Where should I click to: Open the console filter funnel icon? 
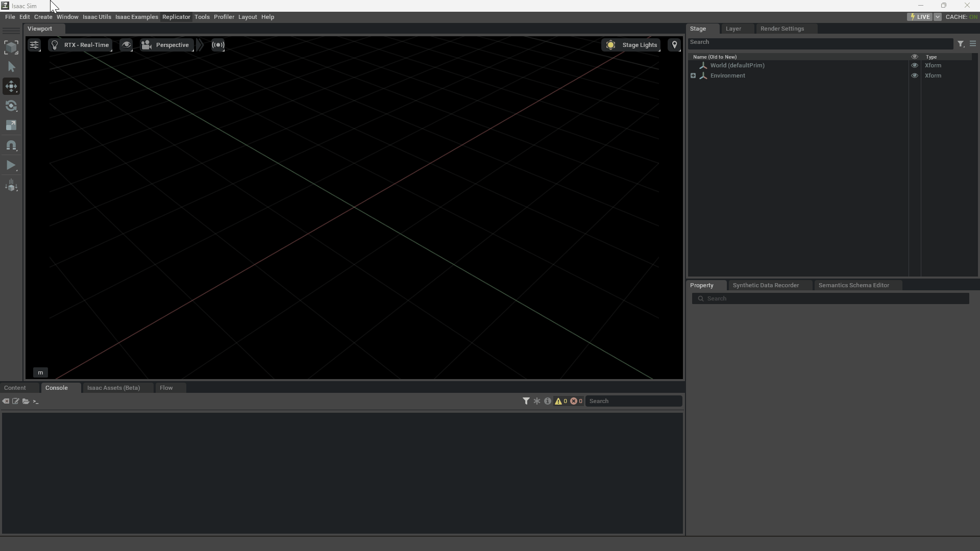[526, 401]
